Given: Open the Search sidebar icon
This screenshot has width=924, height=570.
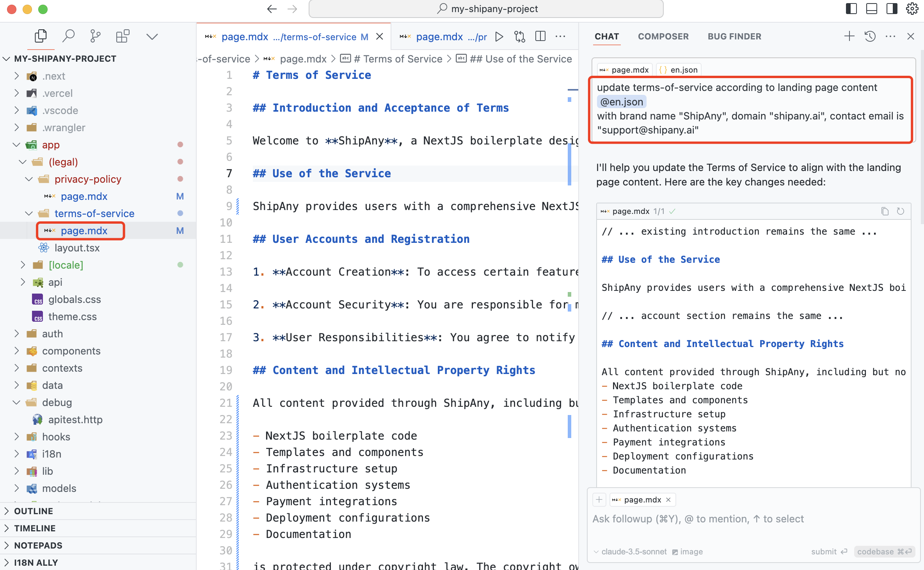Looking at the screenshot, I should pos(68,36).
